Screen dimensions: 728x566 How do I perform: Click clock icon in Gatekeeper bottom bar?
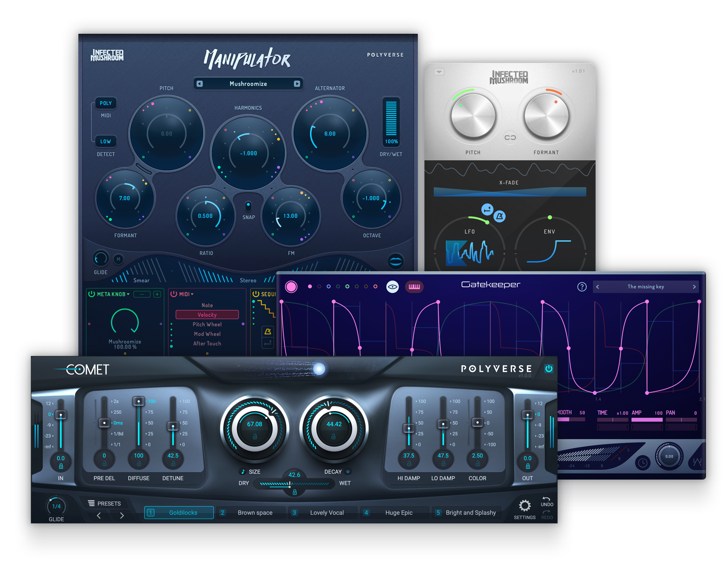click(642, 463)
